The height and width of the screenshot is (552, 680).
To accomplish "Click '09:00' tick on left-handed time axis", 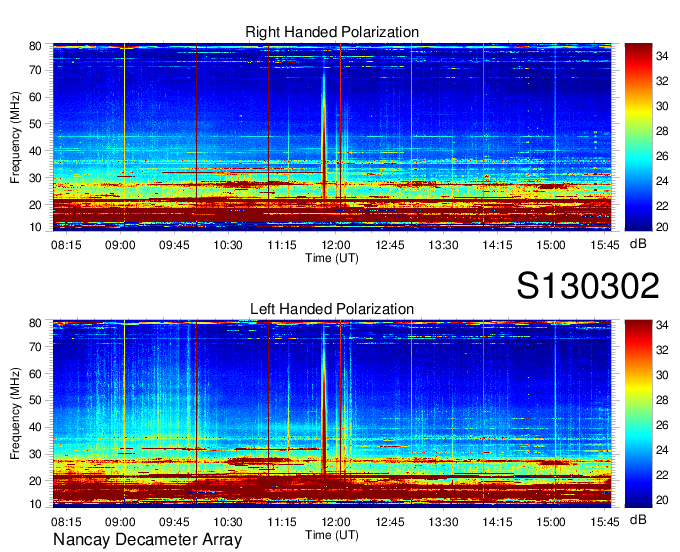I will (120, 522).
